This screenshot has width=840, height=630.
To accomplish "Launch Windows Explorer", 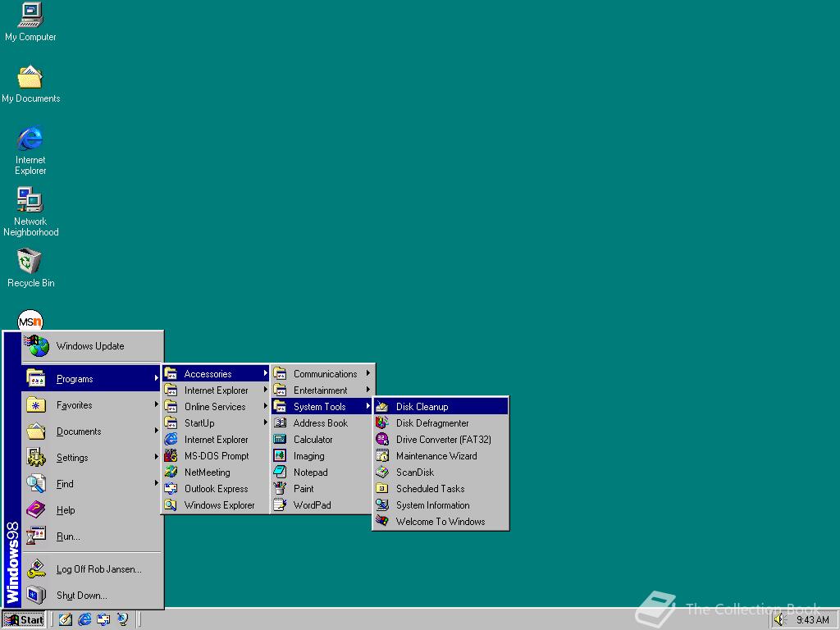I will pos(216,505).
